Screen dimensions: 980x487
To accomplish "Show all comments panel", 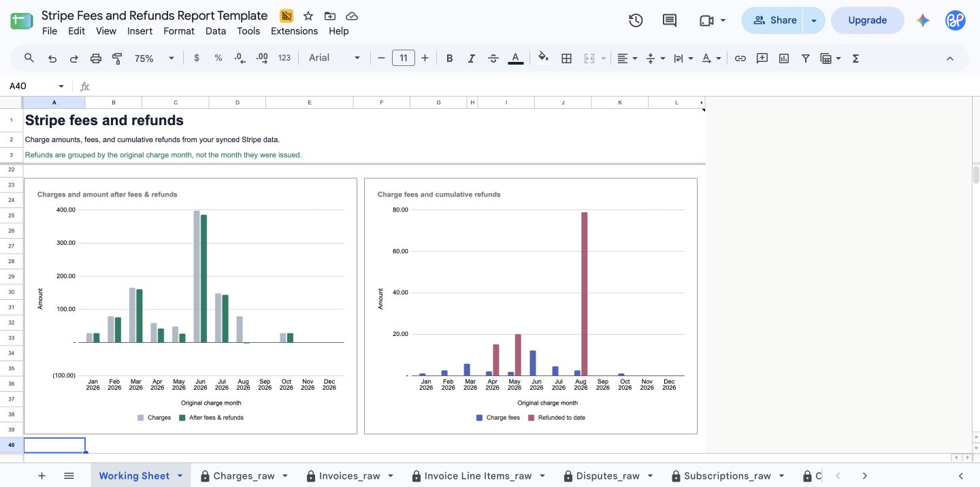I will (x=670, y=20).
